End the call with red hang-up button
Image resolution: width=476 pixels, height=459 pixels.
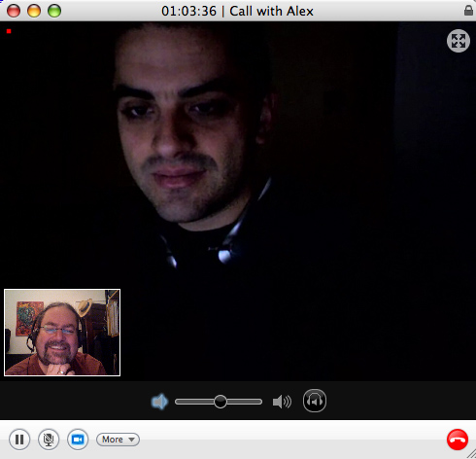point(458,440)
